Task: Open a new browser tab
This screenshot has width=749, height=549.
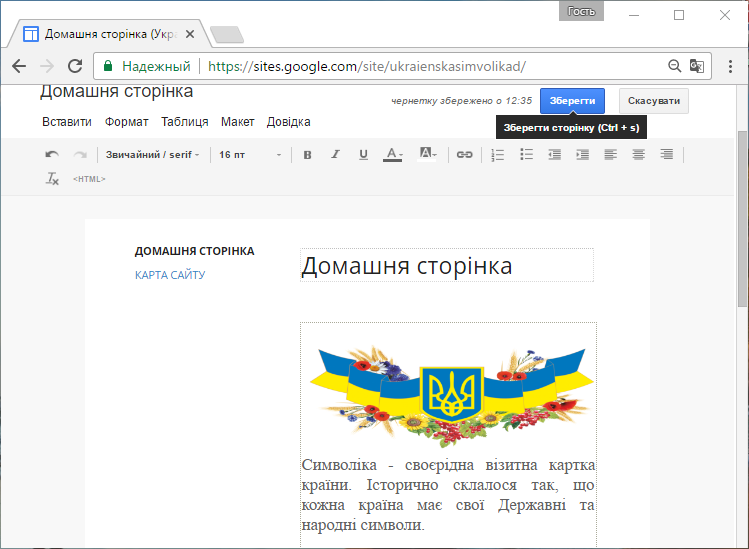Action: pyautogui.click(x=227, y=35)
